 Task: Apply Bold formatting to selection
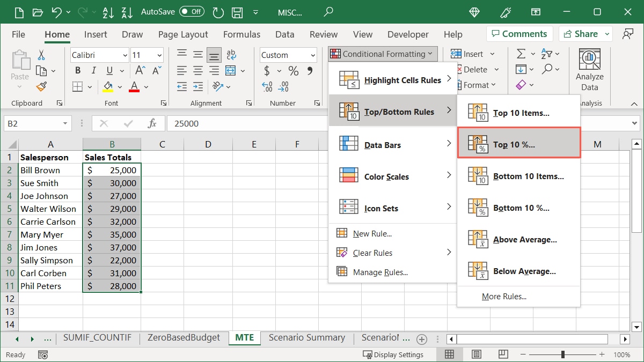point(78,71)
